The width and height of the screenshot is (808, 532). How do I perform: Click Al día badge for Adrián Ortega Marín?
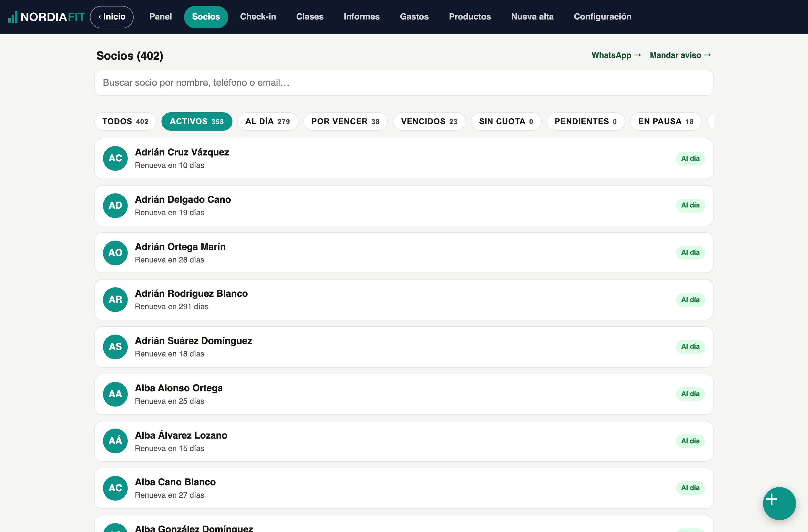coord(690,252)
